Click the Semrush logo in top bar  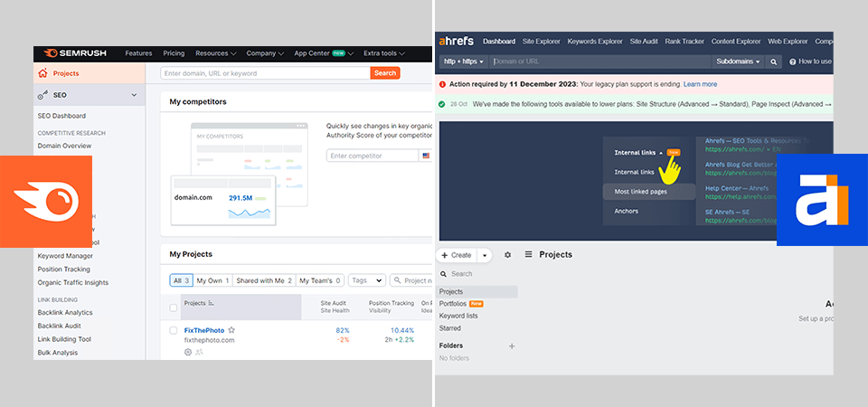point(75,53)
